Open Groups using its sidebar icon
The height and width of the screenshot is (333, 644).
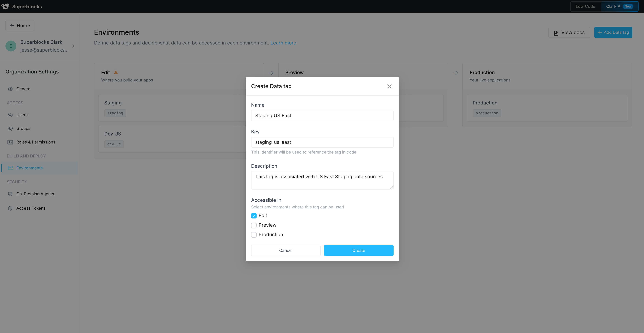(10, 128)
